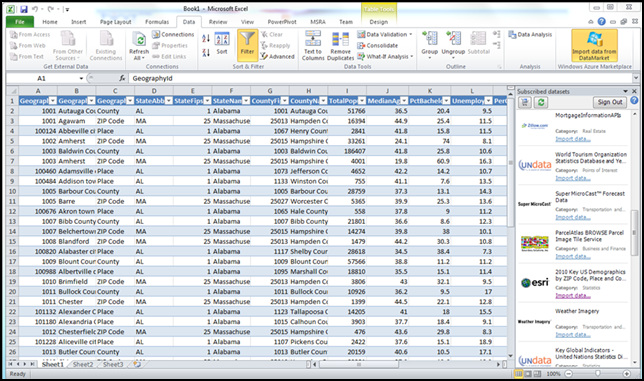644x381 pixels.
Task: Click row header 10
Action: [x=12, y=191]
